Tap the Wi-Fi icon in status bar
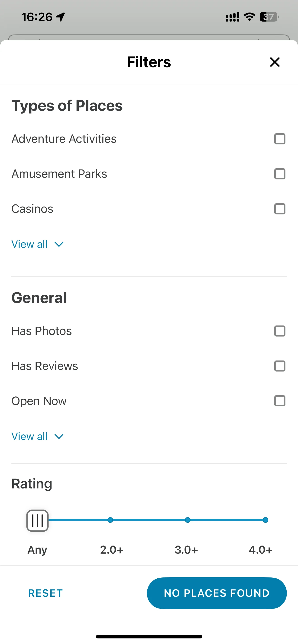298x644 pixels. [x=249, y=17]
